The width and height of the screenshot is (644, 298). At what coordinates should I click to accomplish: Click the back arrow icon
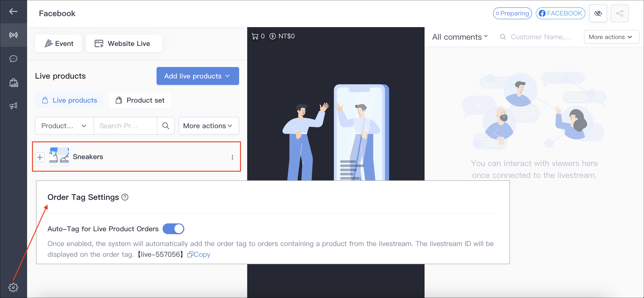click(x=13, y=11)
